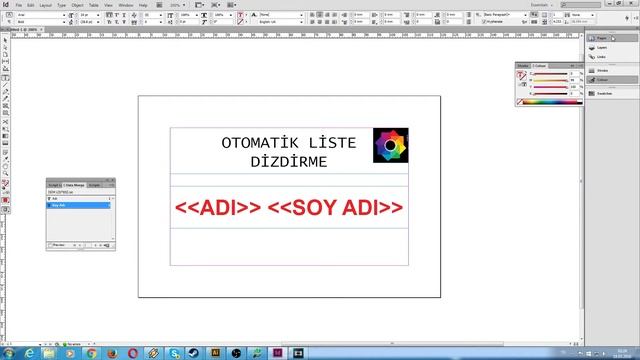Select the Hand tool
This screenshot has width=640, height=360.
(x=5, y=167)
